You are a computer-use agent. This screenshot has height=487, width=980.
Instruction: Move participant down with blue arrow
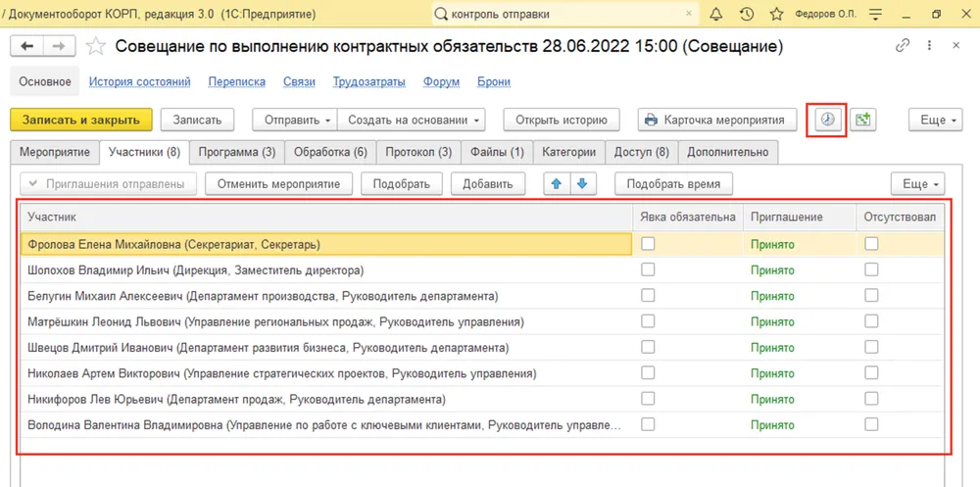pyautogui.click(x=582, y=184)
